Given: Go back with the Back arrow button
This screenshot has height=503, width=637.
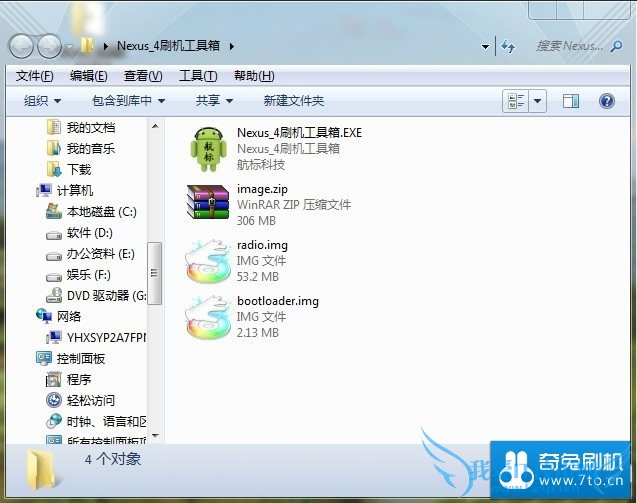Looking at the screenshot, I should click(21, 46).
